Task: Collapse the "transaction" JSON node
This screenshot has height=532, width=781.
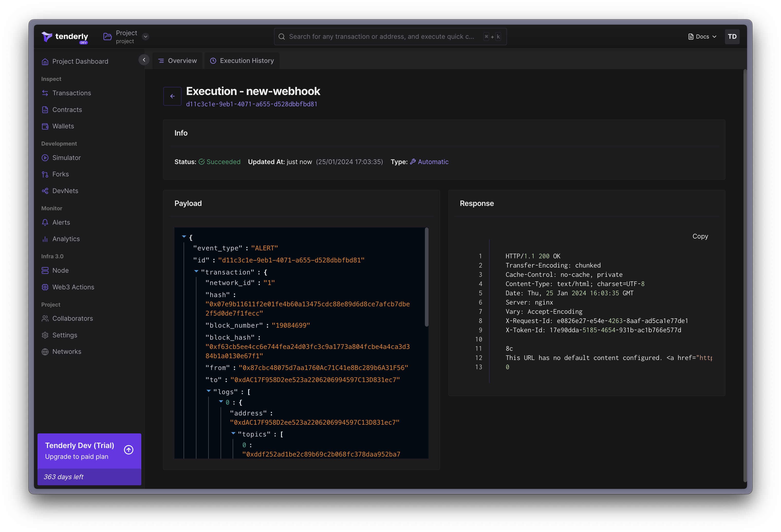Action: click(196, 271)
